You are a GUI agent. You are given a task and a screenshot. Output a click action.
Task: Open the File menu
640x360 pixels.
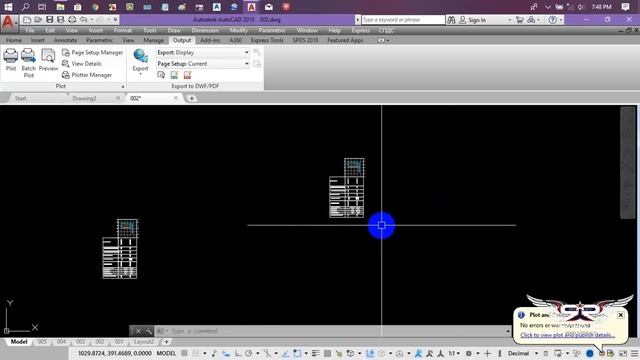click(x=30, y=31)
